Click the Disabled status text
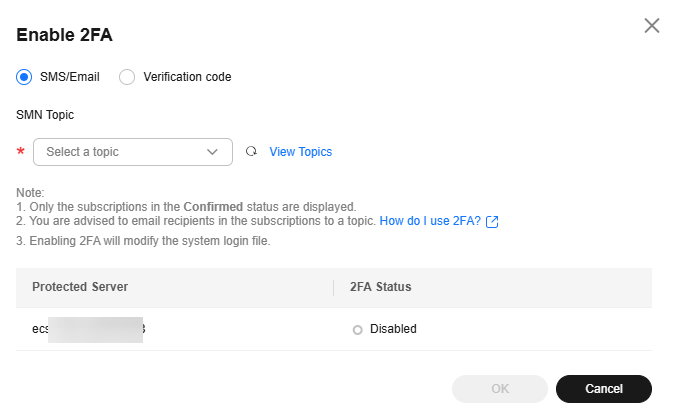676x416 pixels. [x=393, y=329]
